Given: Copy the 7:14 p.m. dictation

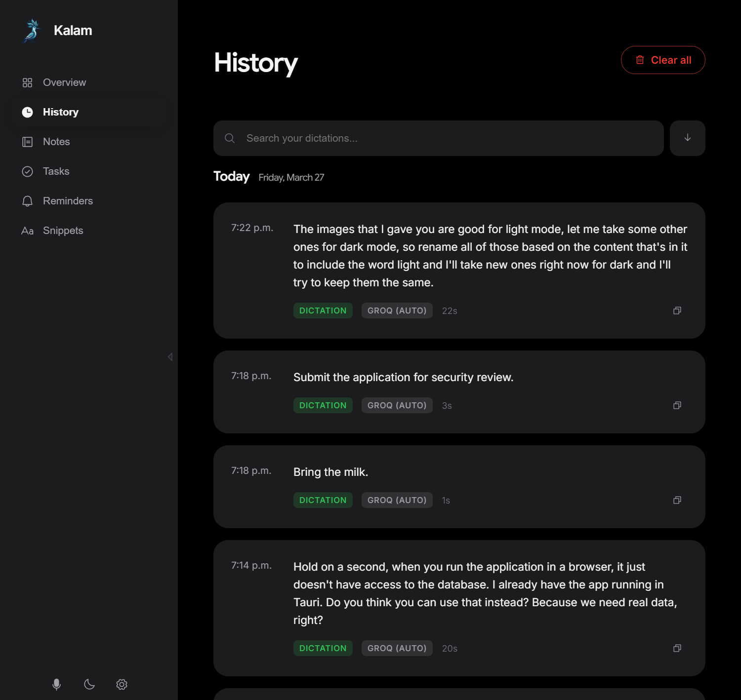Looking at the screenshot, I should click(x=677, y=648).
